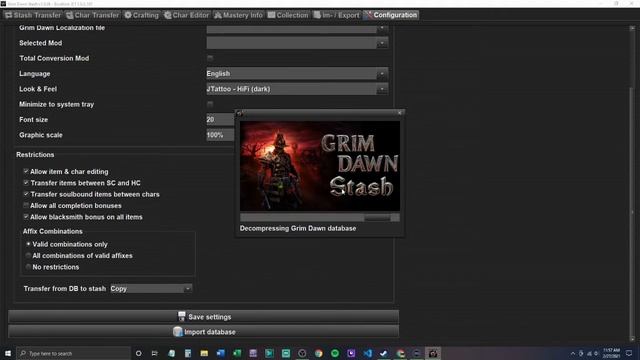Show hidden system tray icons
Viewport: 640px width, 360px height.
(573, 353)
